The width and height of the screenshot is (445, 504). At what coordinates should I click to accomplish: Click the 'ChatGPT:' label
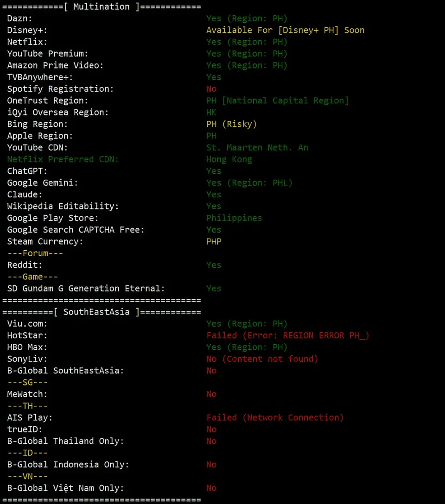click(x=27, y=171)
